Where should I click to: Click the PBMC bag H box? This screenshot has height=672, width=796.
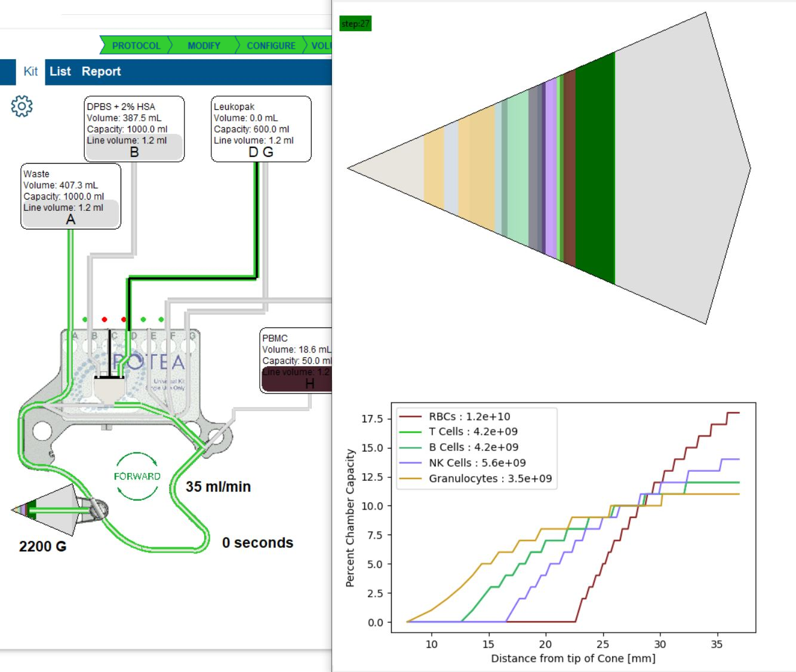296,360
